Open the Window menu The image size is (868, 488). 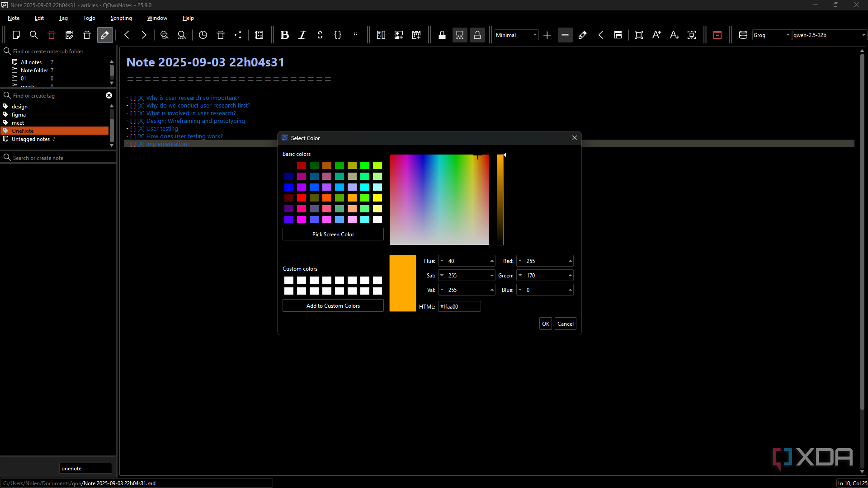[157, 18]
